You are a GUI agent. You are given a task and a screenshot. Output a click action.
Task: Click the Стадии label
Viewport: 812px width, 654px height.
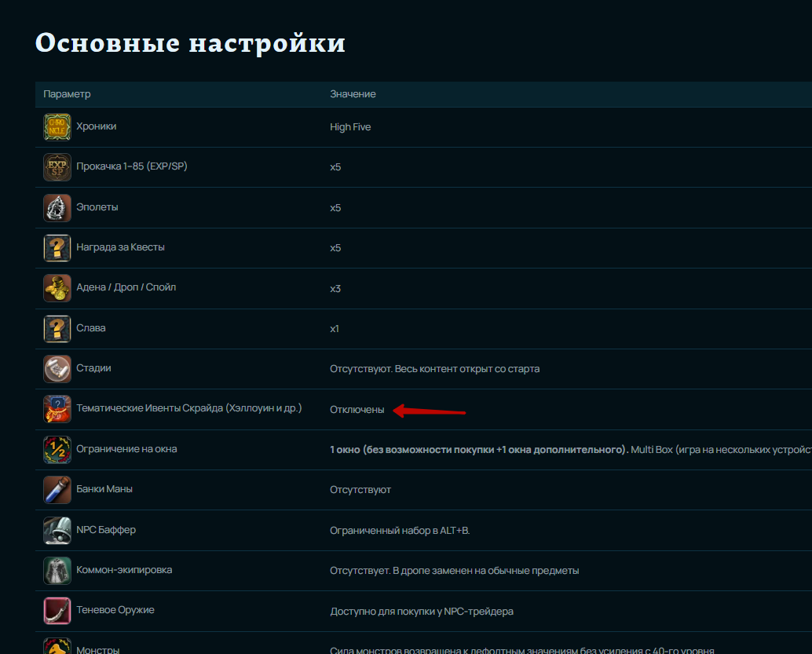point(93,368)
